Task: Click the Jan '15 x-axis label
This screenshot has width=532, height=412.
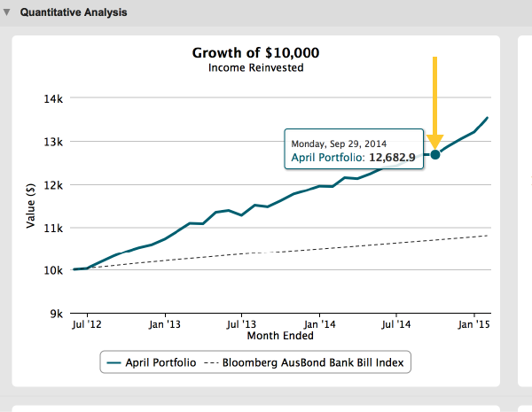Action: [x=474, y=325]
